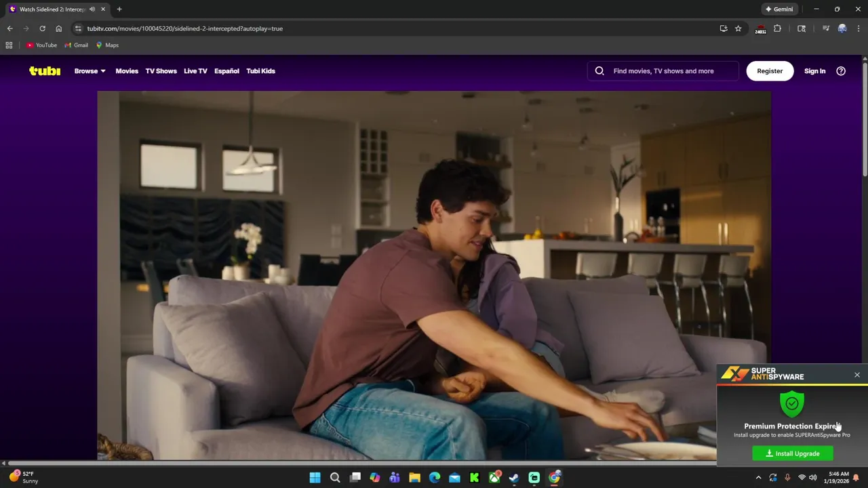
Task: Click the address bar URL
Action: [184, 28]
